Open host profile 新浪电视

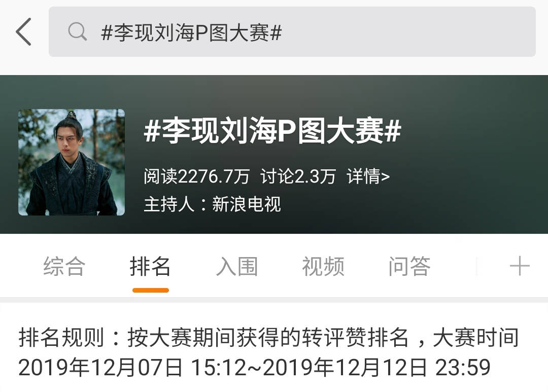[x=247, y=204]
